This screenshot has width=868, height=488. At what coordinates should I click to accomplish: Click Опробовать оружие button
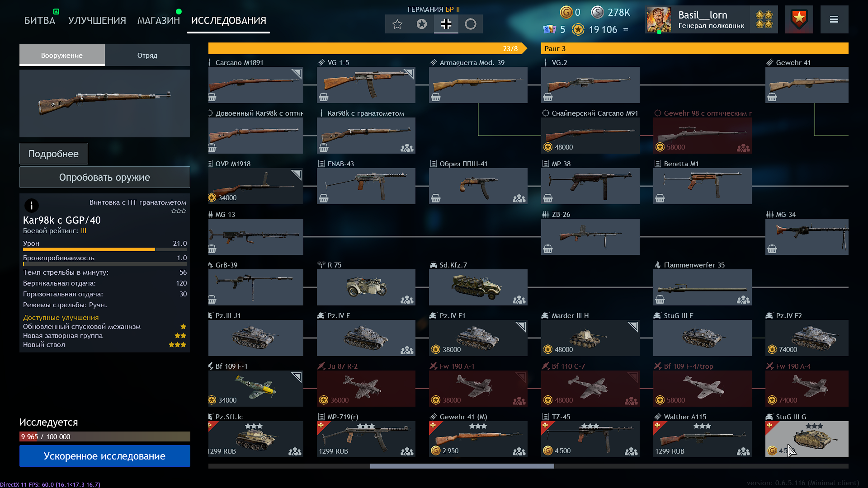coord(105,177)
